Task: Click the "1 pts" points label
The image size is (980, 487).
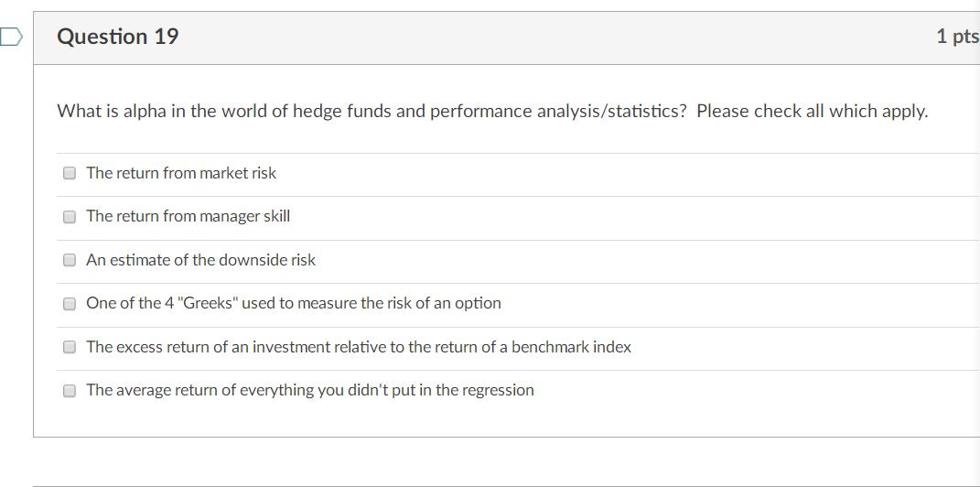Action: (957, 37)
